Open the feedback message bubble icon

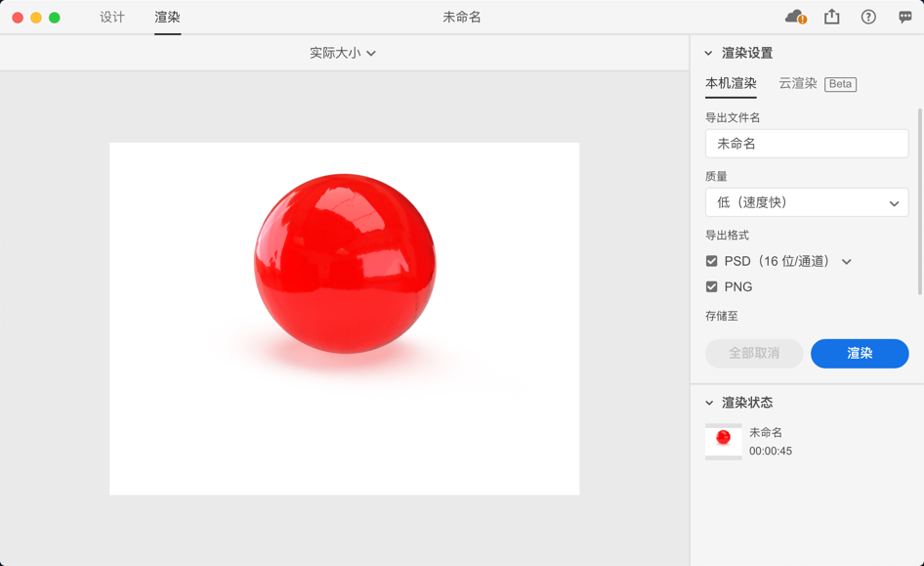(905, 17)
